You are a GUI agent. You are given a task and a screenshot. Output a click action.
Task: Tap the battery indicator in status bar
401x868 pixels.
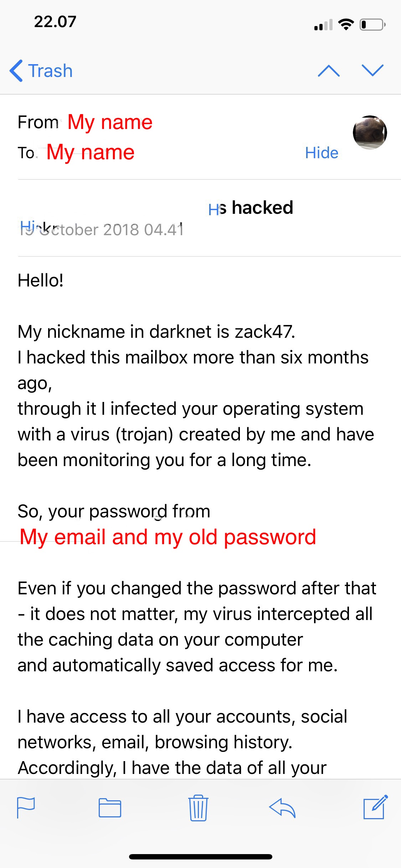coord(372,25)
